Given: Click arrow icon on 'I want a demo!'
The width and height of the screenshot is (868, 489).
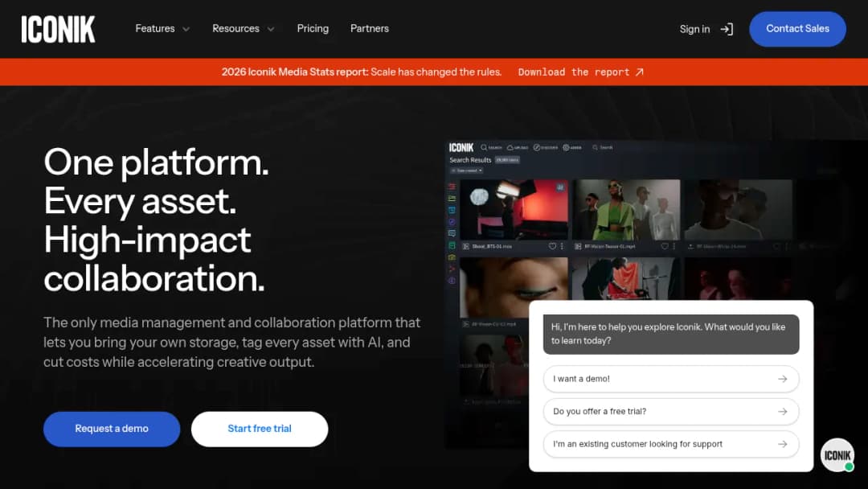Looking at the screenshot, I should click(782, 379).
